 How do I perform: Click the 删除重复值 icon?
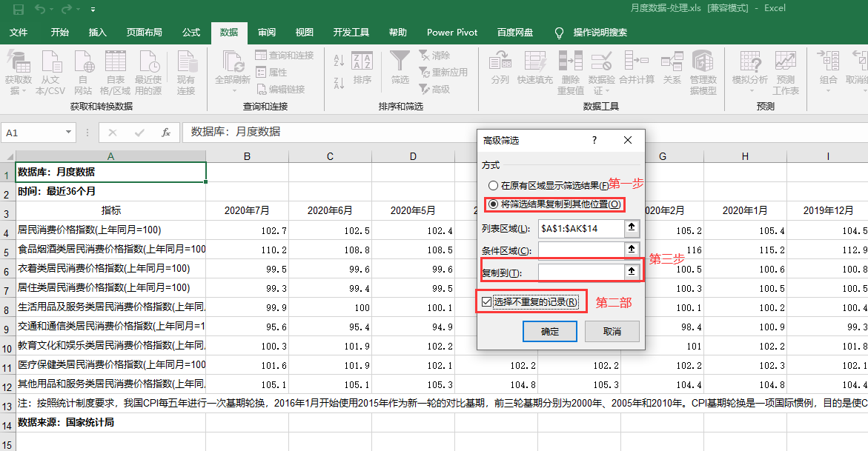pos(570,72)
